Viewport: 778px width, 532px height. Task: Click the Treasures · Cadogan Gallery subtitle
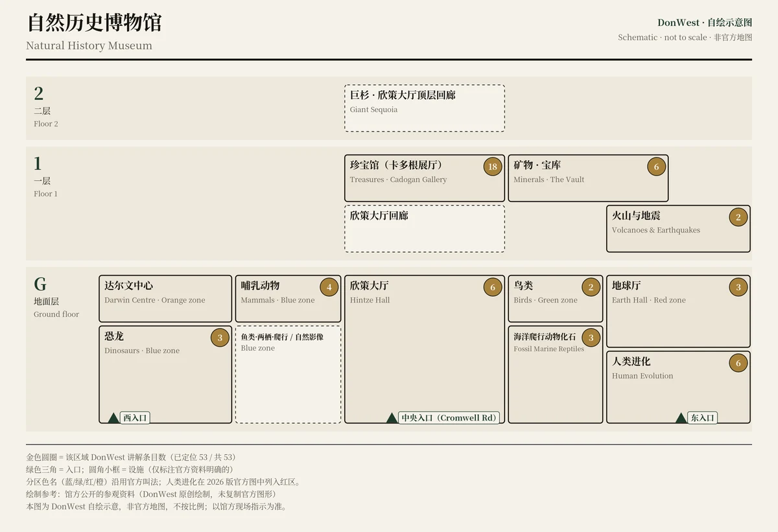click(x=399, y=179)
